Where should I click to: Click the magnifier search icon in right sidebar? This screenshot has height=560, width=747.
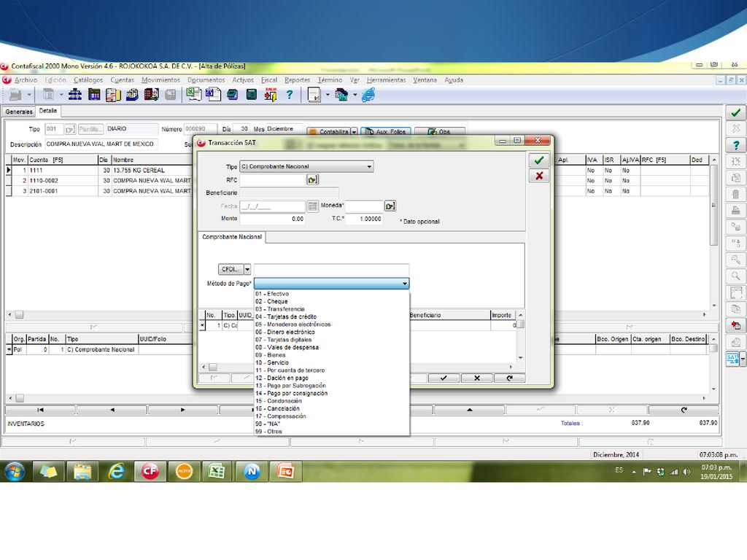point(736,276)
